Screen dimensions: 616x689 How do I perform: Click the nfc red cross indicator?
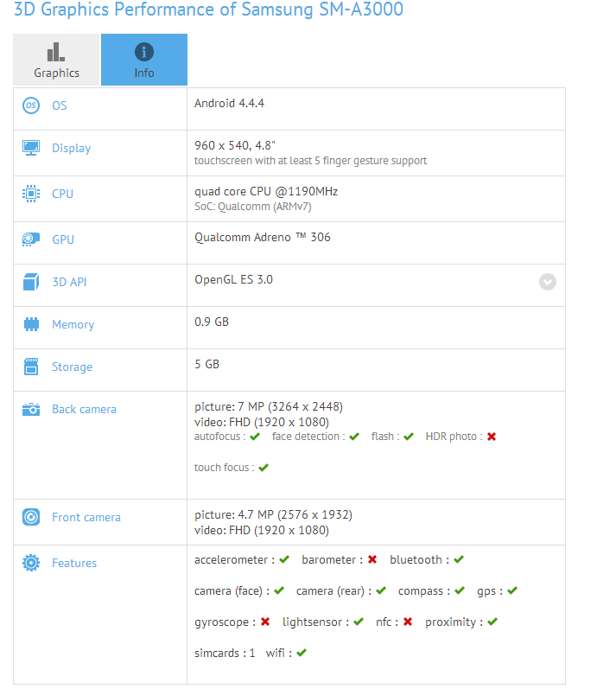(407, 622)
